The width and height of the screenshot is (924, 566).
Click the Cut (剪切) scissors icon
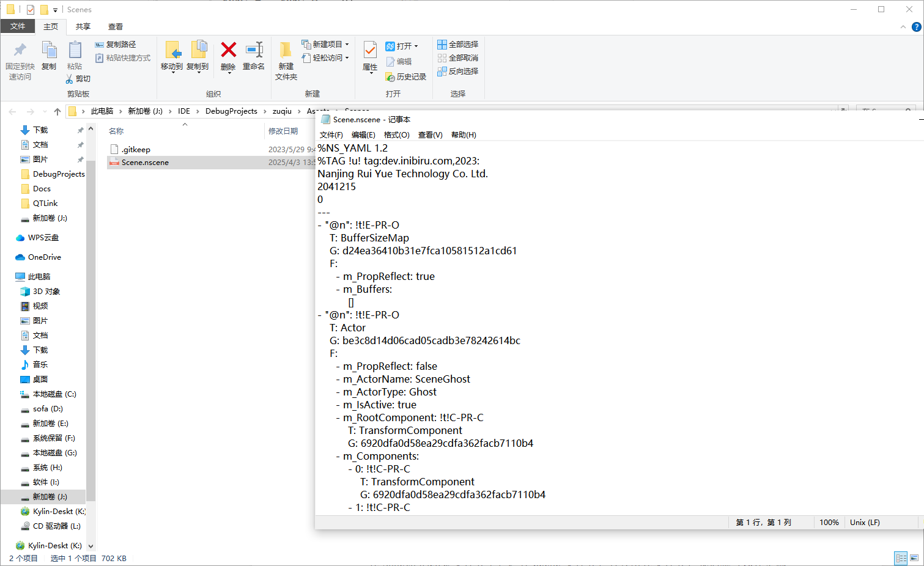pos(70,79)
